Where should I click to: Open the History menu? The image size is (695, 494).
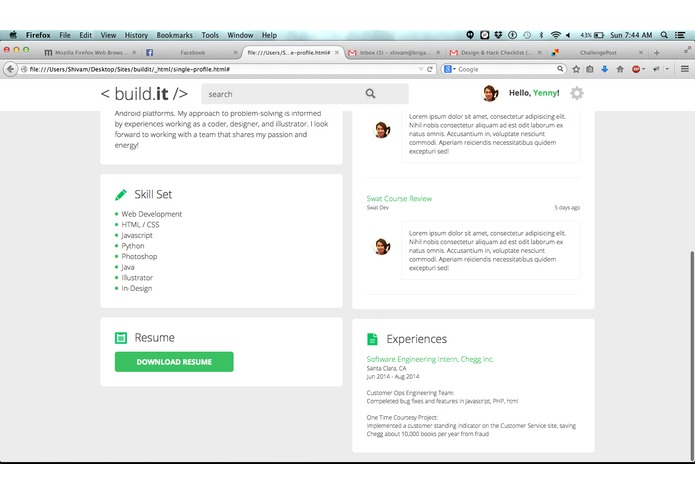pos(136,35)
